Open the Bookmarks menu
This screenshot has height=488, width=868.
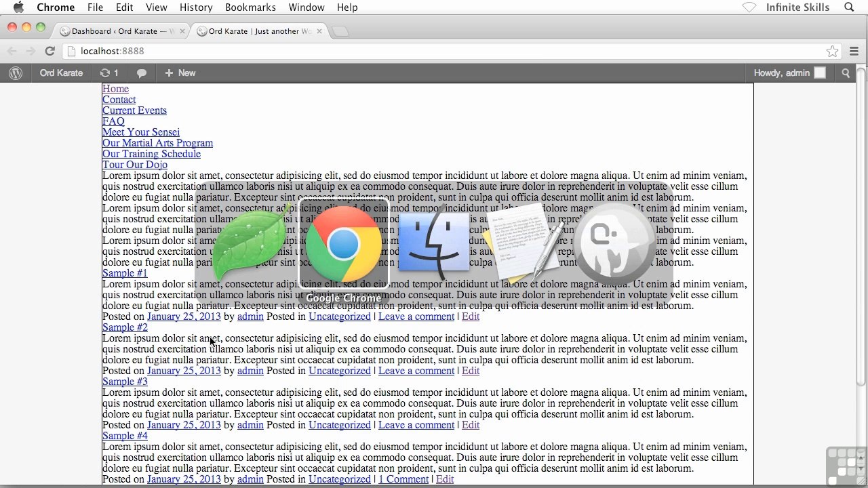tap(250, 7)
